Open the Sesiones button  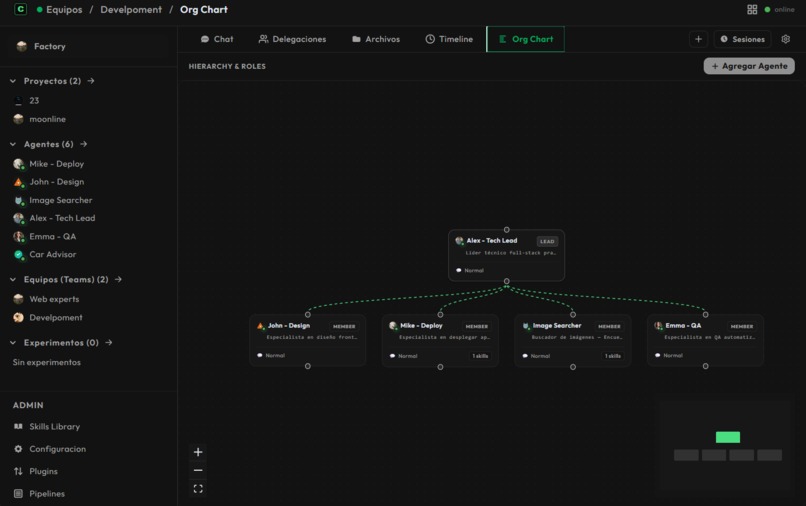[x=742, y=39]
